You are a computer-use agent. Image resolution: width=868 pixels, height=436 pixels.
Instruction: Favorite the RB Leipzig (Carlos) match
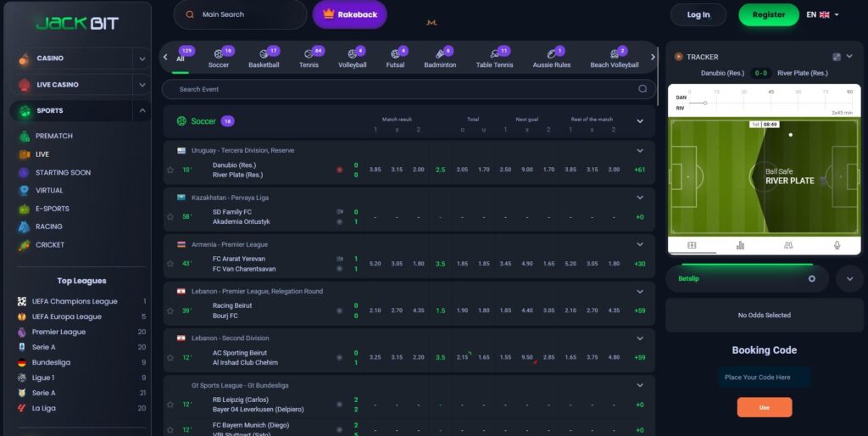coord(170,405)
